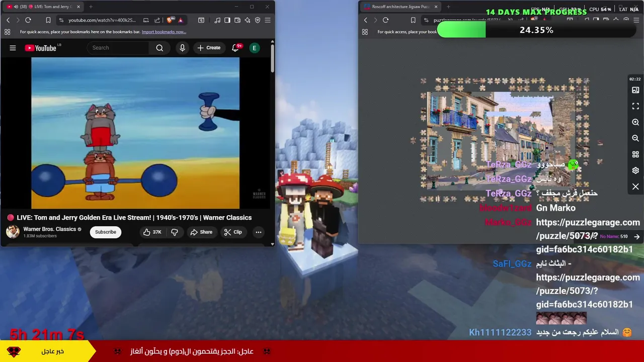
Task: Show the puzzle preview image icon
Action: pos(635,90)
